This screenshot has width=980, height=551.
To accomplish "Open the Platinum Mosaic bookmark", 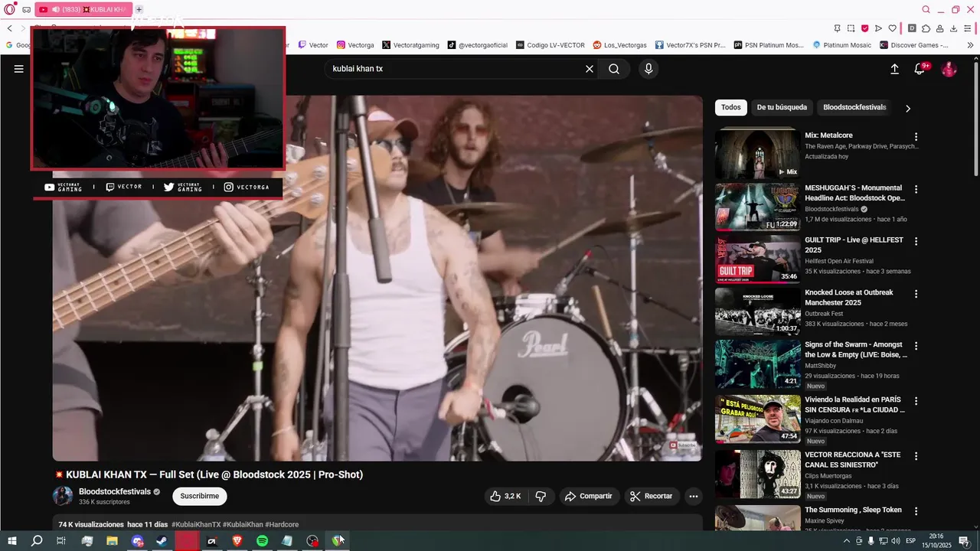I will pyautogui.click(x=842, y=45).
